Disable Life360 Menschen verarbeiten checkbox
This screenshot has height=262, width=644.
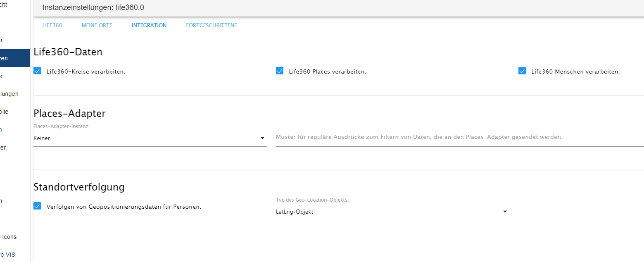[x=522, y=71]
